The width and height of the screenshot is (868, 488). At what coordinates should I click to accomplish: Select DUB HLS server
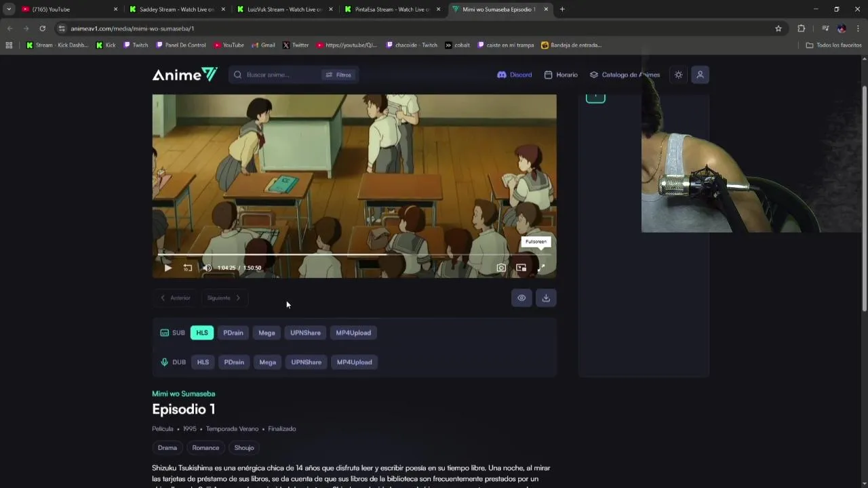pyautogui.click(x=203, y=362)
